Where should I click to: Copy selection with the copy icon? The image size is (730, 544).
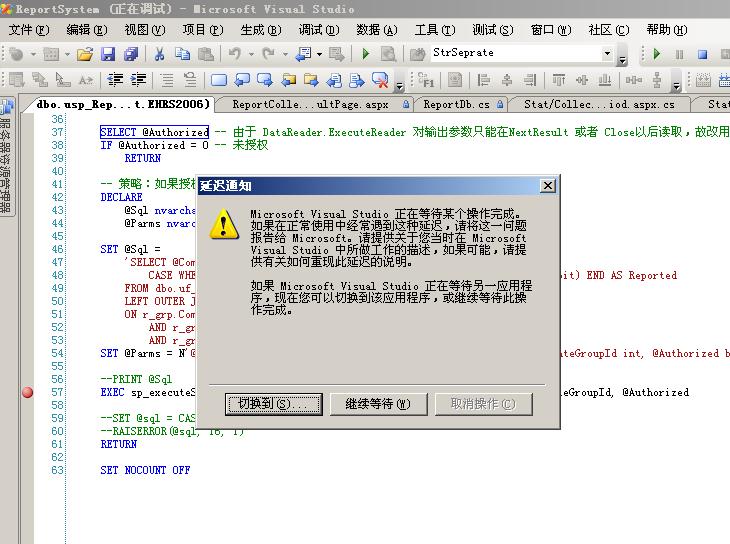(x=182, y=54)
